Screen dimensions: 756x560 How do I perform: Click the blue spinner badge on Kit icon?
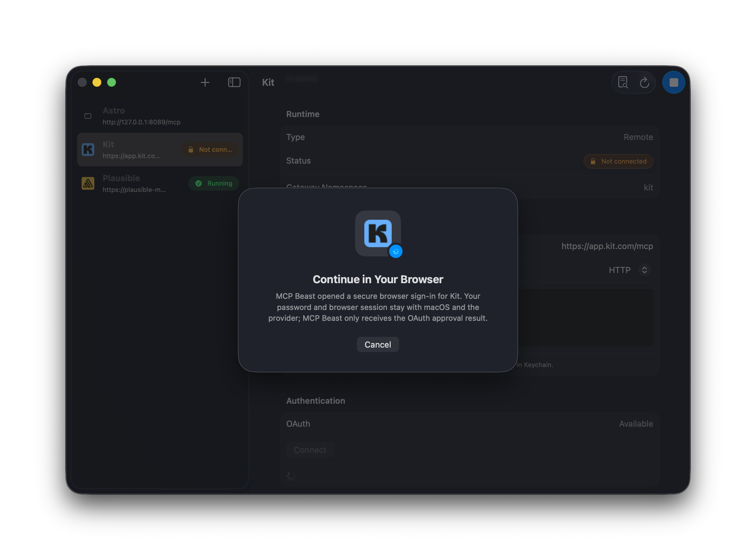396,252
